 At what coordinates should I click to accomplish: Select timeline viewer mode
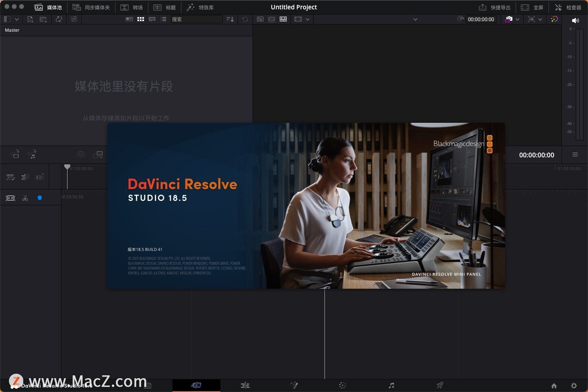(x=283, y=19)
